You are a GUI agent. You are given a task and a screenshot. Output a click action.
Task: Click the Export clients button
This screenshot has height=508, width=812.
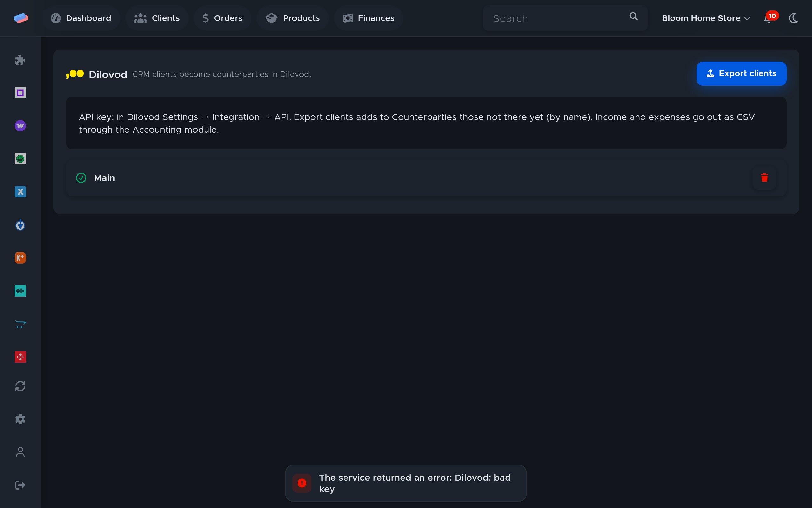click(741, 74)
